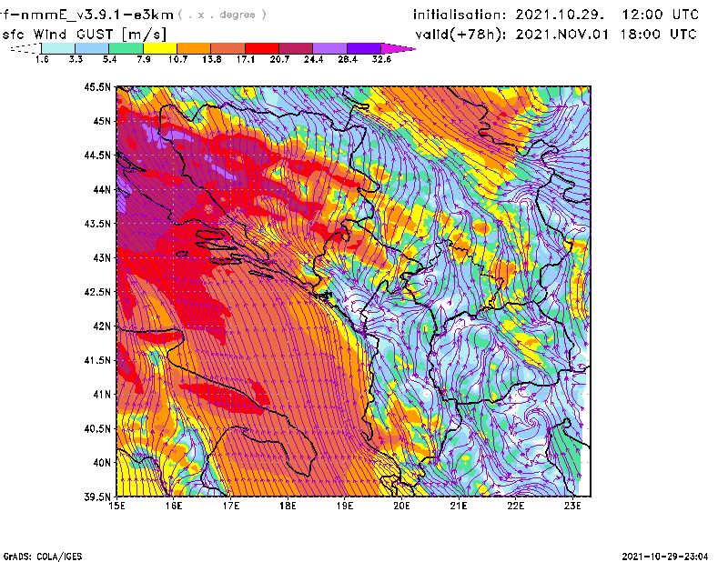Click the legend value 32.6

point(381,59)
